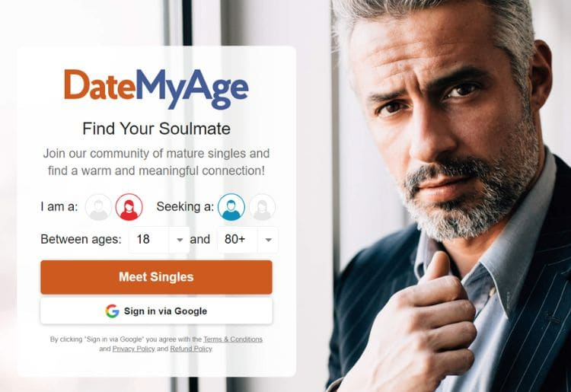Select the male icon beside "I am a"
The width and height of the screenshot is (571, 392).
tap(98, 207)
